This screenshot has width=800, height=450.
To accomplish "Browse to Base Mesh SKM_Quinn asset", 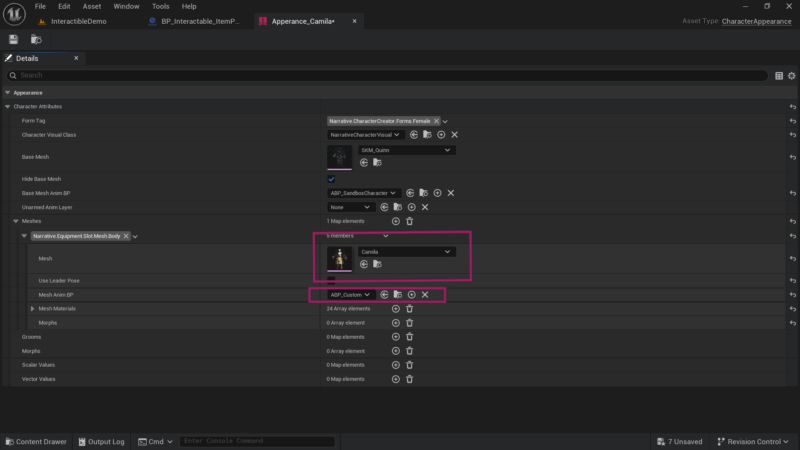I will click(x=377, y=162).
